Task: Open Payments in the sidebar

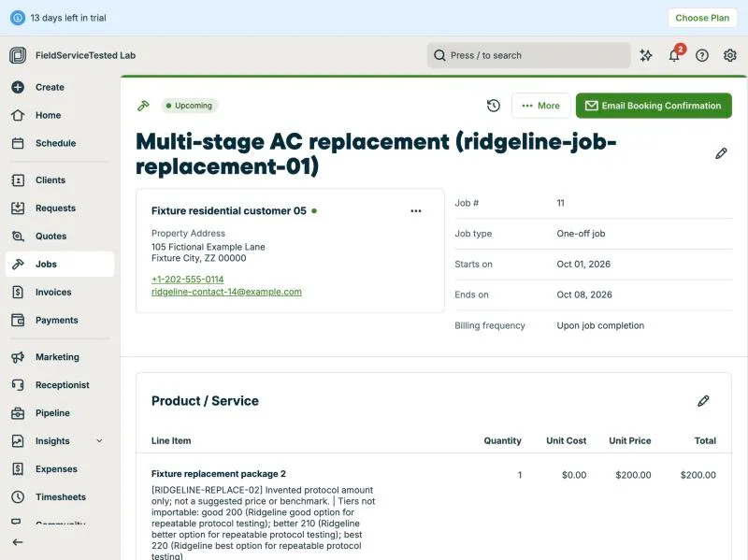Action: click(x=60, y=320)
